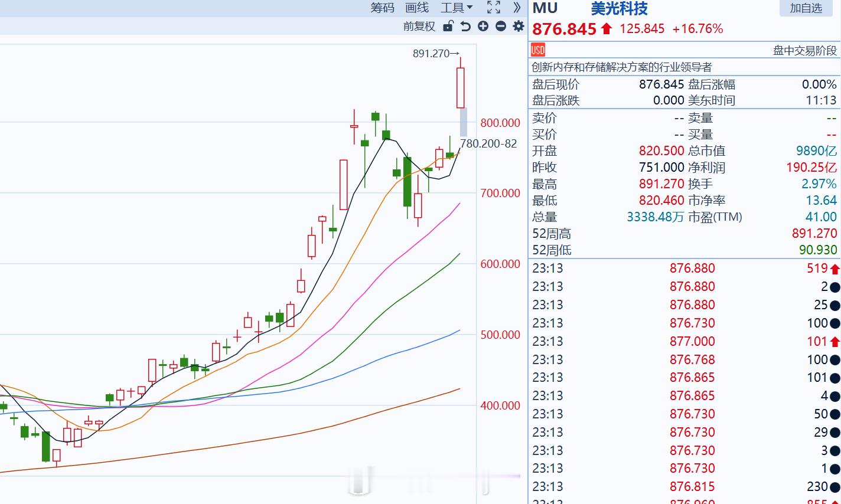The width and height of the screenshot is (841, 504).
Task: Click the trade row with volume 230
Action: tap(685, 487)
